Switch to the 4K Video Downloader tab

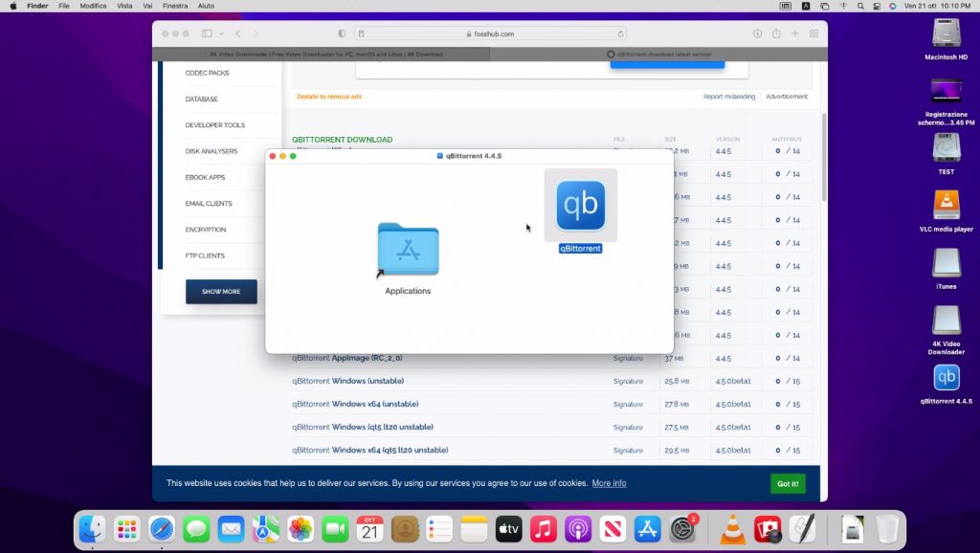click(x=325, y=55)
